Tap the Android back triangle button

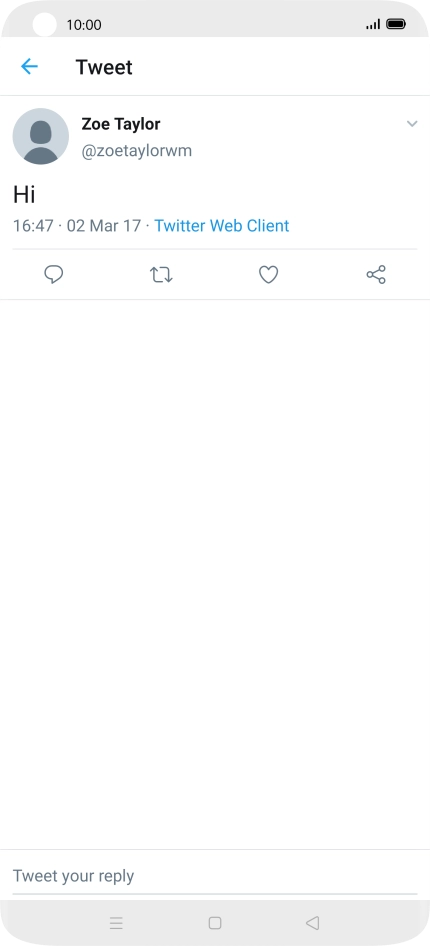point(312,922)
